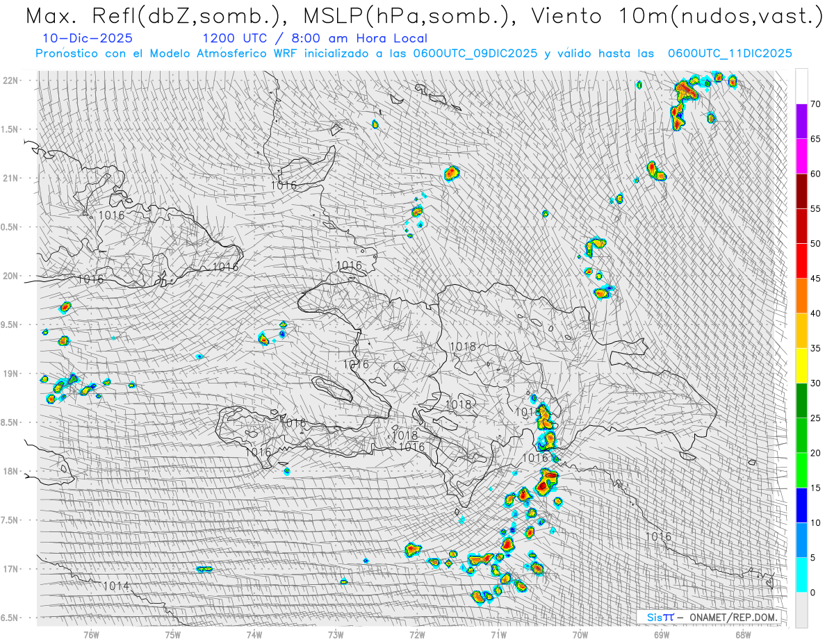Click the "1014" pressure contour label
This screenshot has height=644, width=834.
coord(115,586)
